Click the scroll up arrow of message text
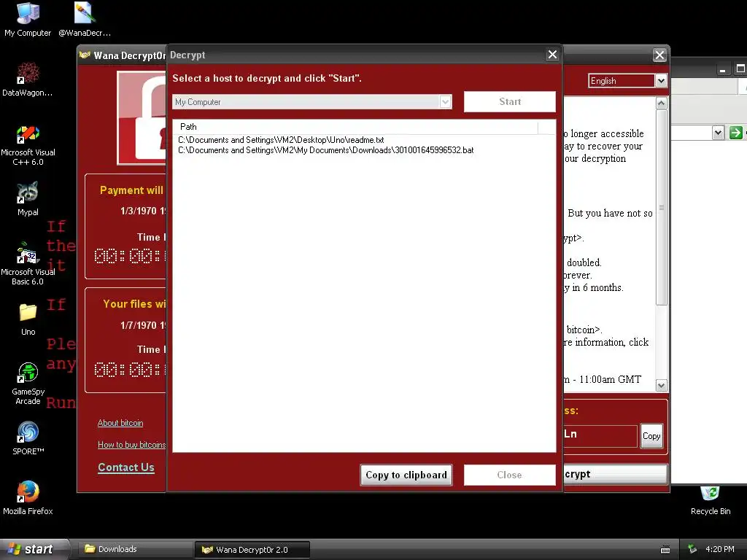 point(661,103)
